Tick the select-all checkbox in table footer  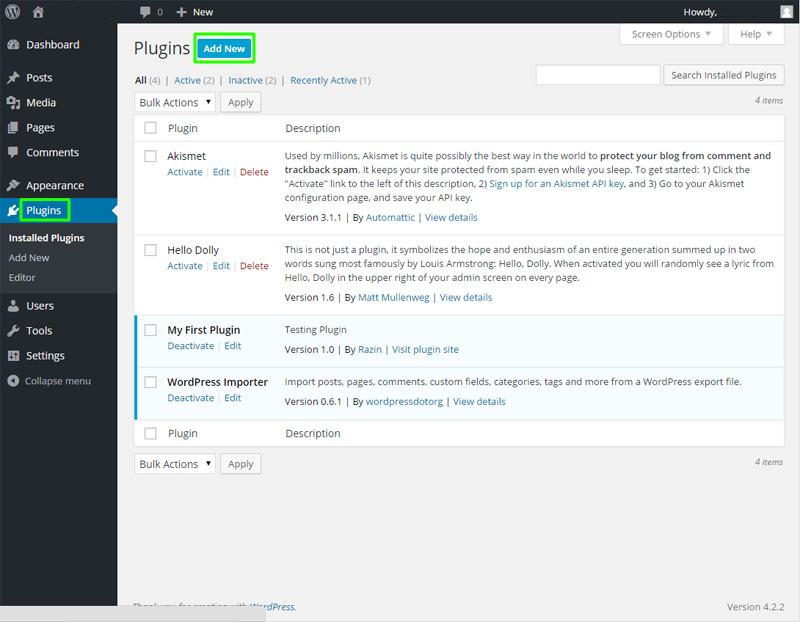(151, 433)
